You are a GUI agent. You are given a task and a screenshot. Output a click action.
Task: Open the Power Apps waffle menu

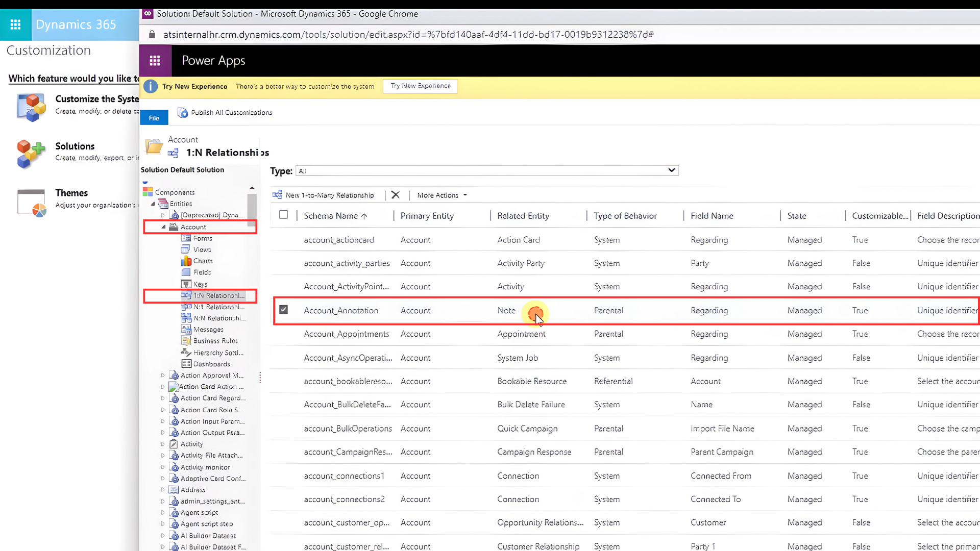(155, 61)
